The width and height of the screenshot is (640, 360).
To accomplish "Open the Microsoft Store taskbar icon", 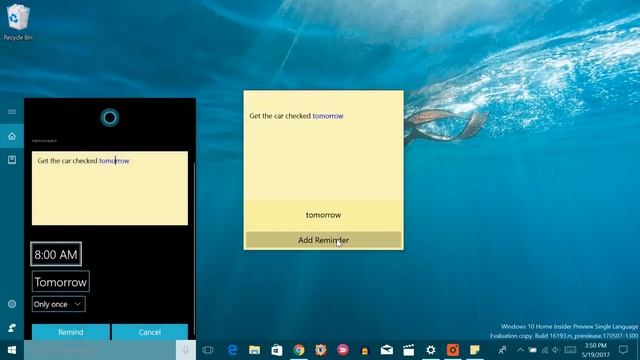I will pyautogui.click(x=277, y=350).
